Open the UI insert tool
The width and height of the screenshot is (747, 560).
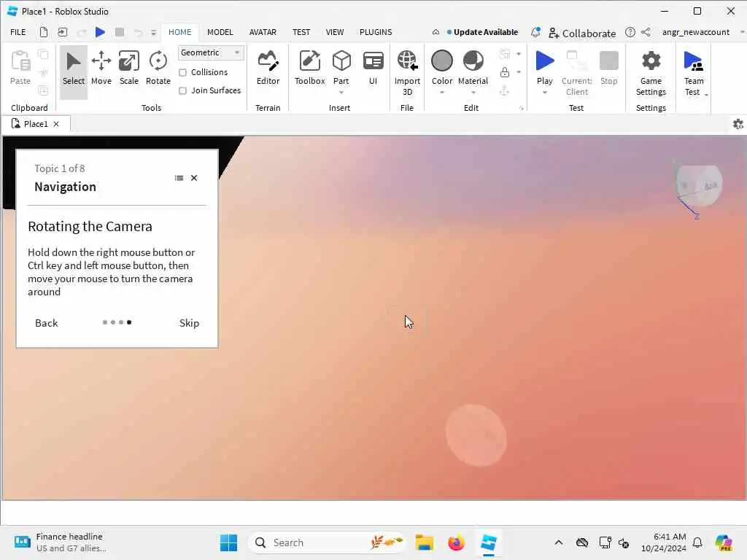pos(373,69)
